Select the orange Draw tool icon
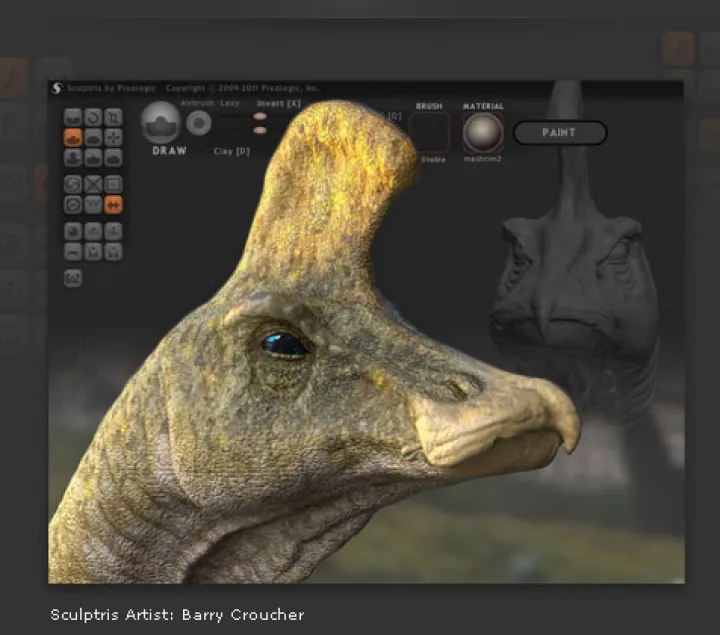This screenshot has width=720, height=635. (x=73, y=137)
